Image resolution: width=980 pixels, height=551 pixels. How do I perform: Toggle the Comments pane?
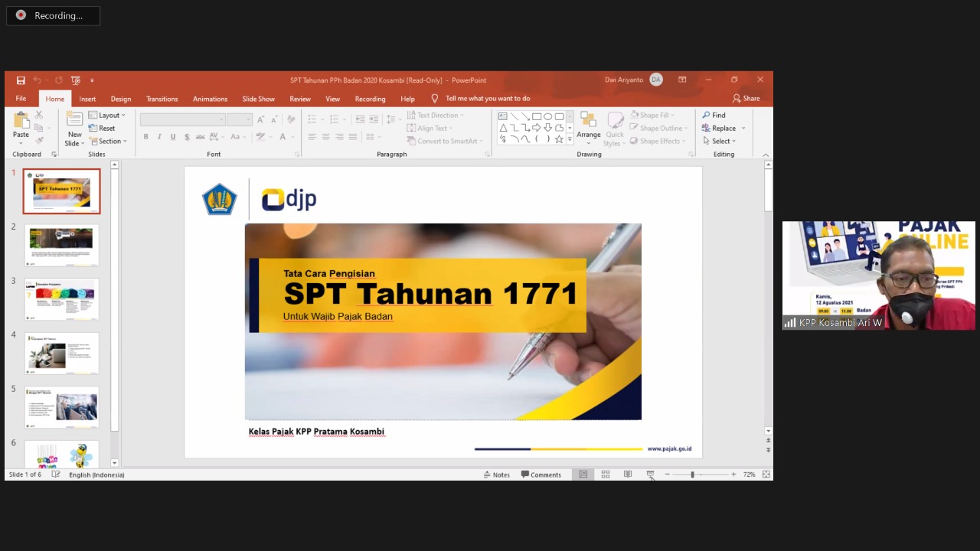click(x=541, y=474)
